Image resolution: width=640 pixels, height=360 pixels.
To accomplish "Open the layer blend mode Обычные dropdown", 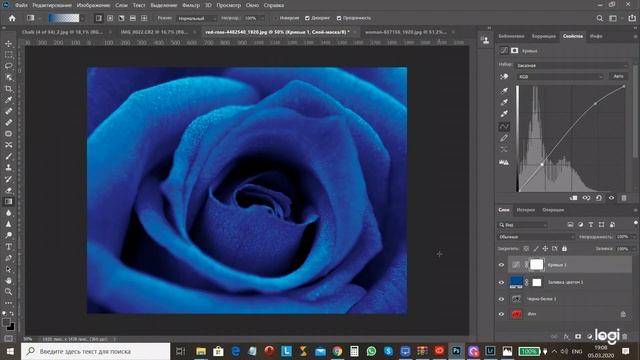I will pyautogui.click(x=536, y=237).
